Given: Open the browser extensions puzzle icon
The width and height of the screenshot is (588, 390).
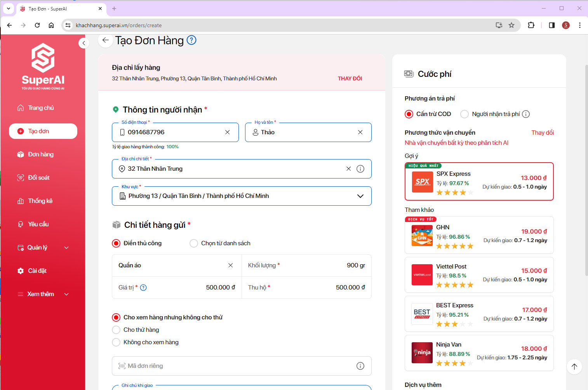Looking at the screenshot, I should click(x=531, y=25).
